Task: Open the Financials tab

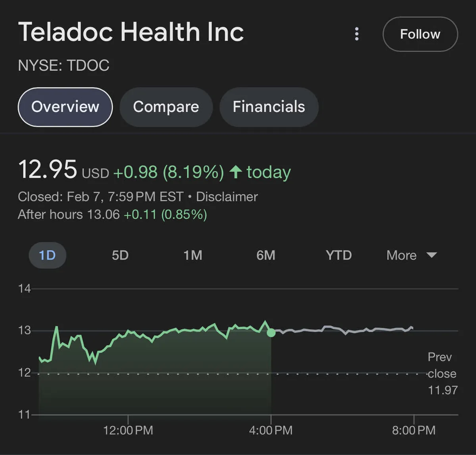Action: [269, 107]
